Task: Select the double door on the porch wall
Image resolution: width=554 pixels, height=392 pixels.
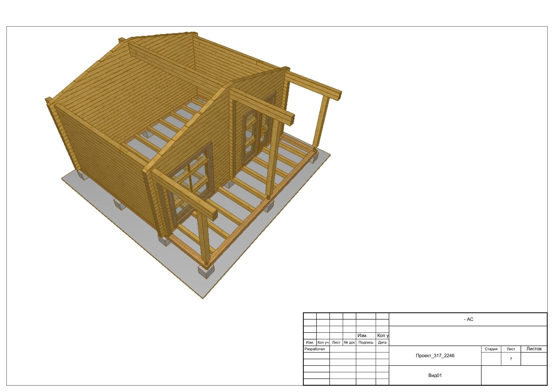Action: coord(258,130)
